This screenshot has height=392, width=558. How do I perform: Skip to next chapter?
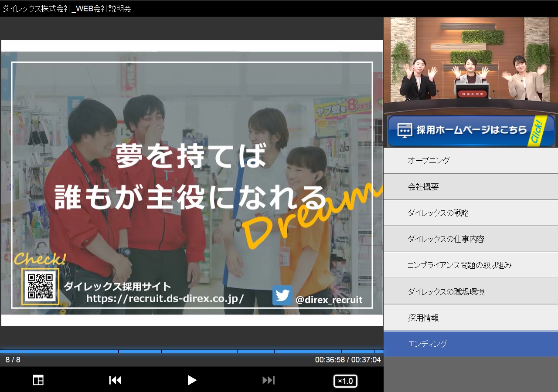click(269, 380)
